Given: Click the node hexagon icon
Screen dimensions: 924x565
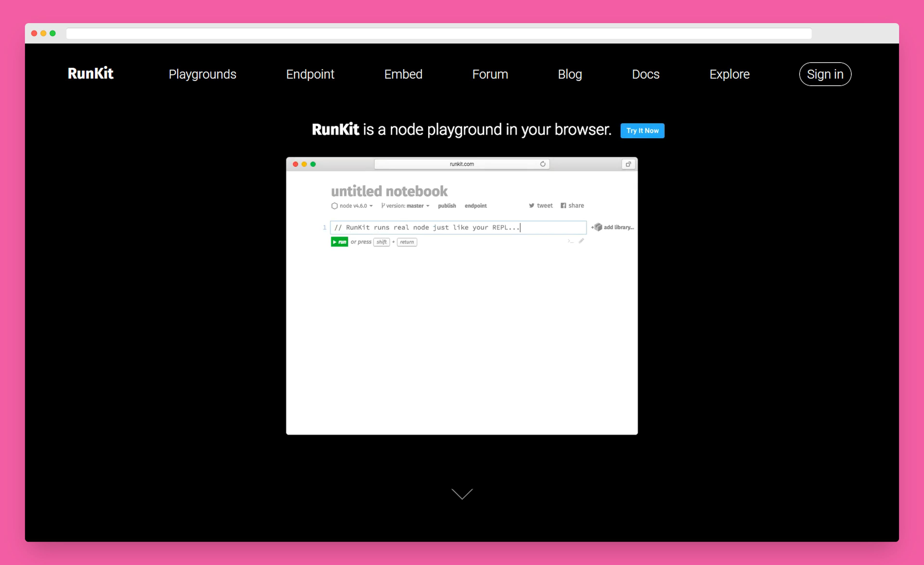Looking at the screenshot, I should pos(334,206).
